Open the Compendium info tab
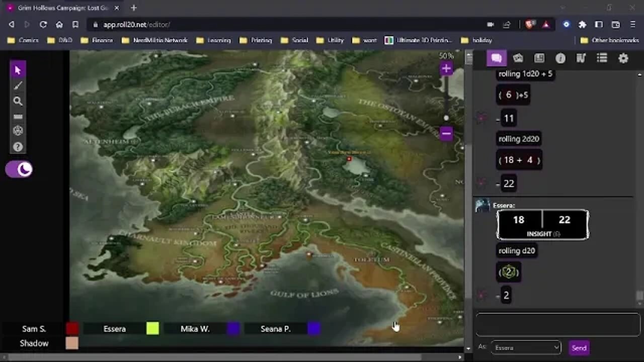 [560, 58]
